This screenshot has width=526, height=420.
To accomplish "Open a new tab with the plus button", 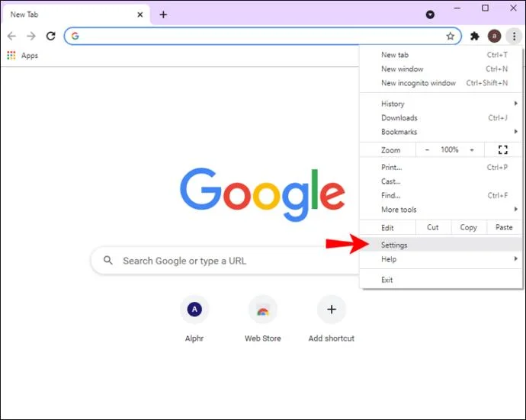I will point(163,14).
